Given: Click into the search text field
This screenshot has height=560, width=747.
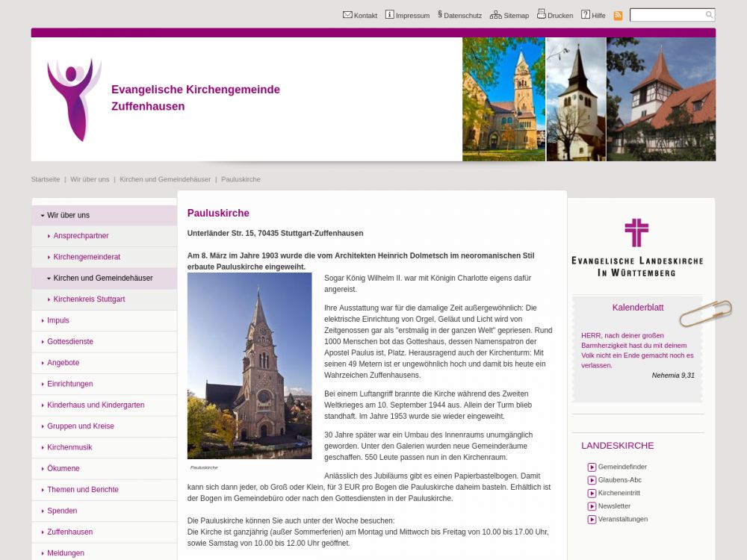Looking at the screenshot, I should pos(666,15).
